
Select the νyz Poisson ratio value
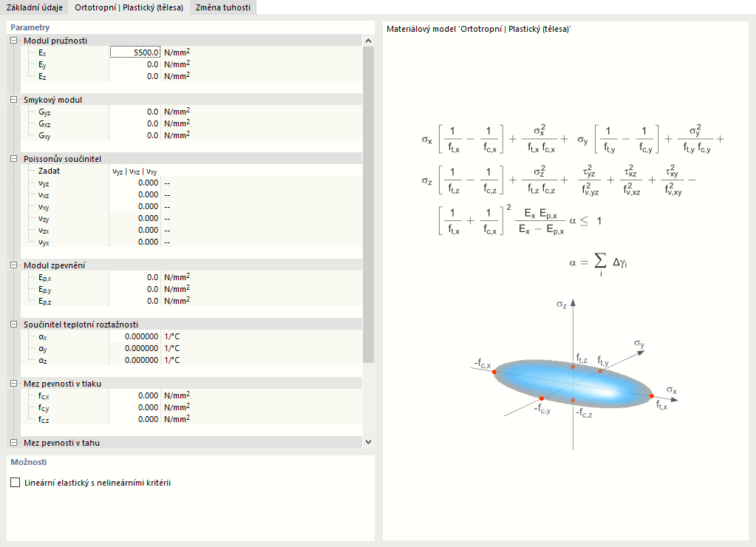click(x=135, y=183)
